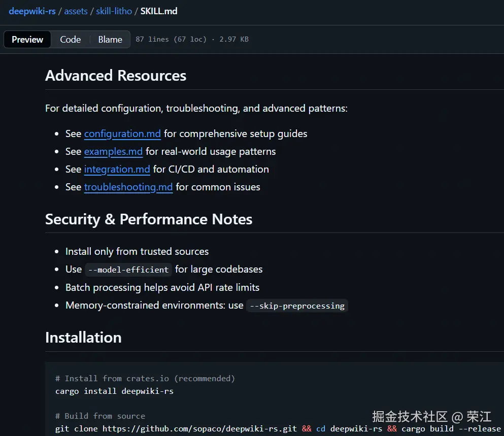Click the Installation heading
Screen dimensions: 504x436
(83, 338)
